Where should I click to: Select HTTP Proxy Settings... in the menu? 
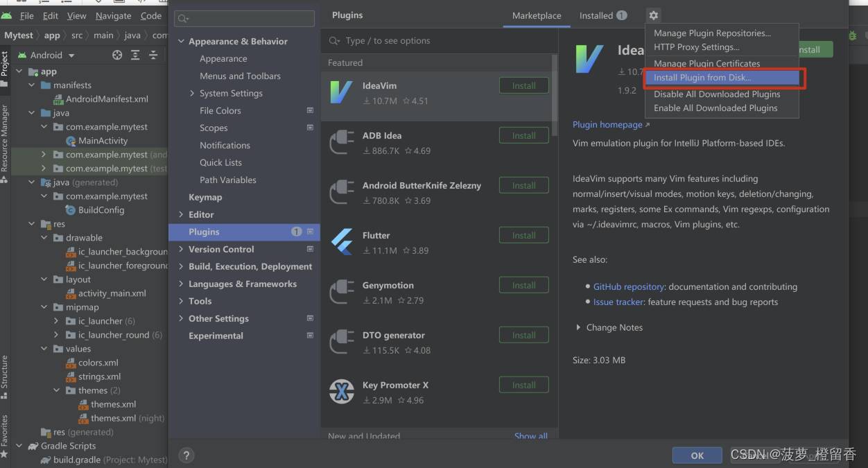pos(721,47)
